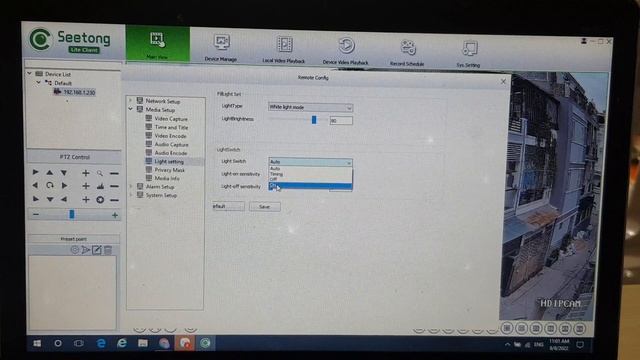The height and width of the screenshot is (360, 640).
Task: Collapse the Media Setup node
Action: (x=130, y=109)
